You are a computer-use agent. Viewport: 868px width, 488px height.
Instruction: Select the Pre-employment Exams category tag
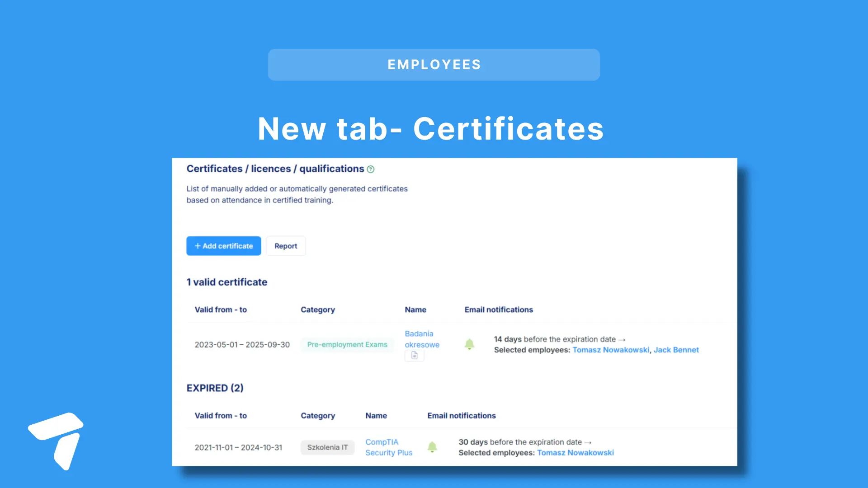[x=347, y=344]
